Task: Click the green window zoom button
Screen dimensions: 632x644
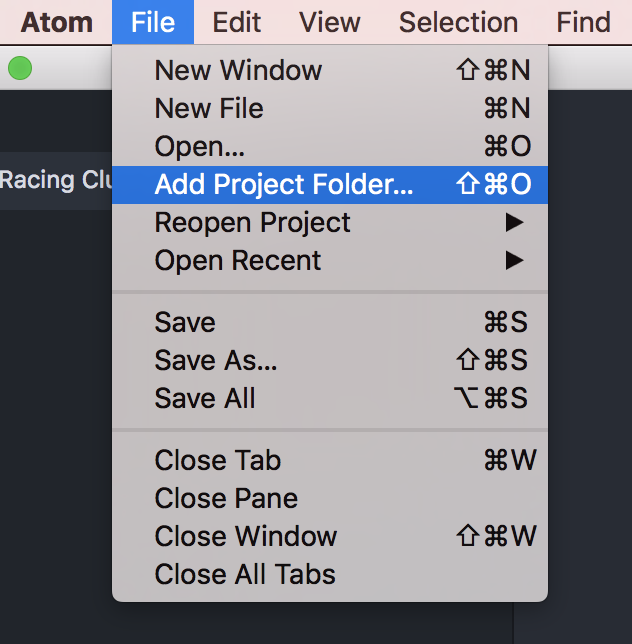Action: pyautogui.click(x=19, y=68)
